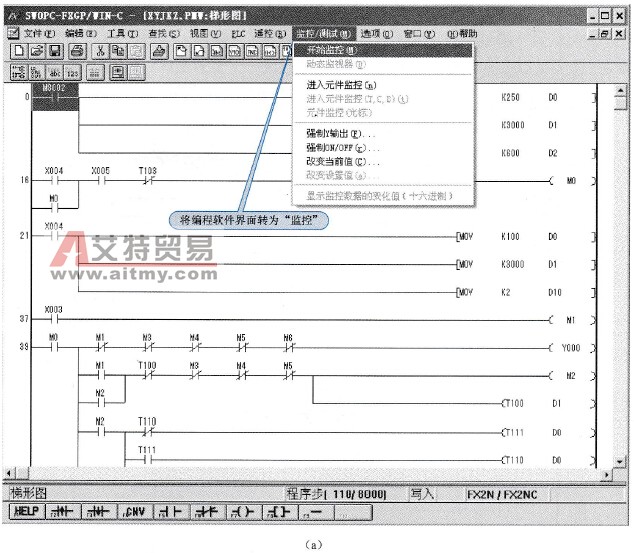Click the K250 value on first rung
Image resolution: width=634 pixels, height=553 pixels.
click(511, 97)
